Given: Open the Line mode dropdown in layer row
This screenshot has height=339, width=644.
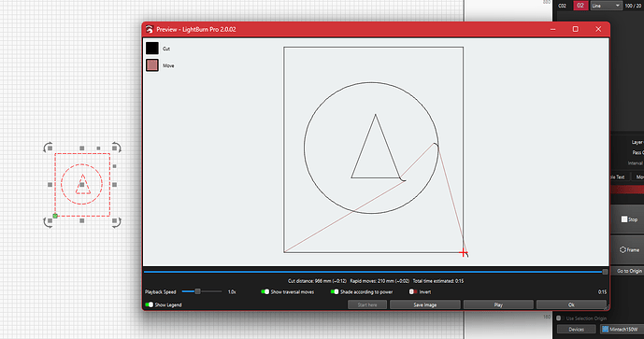Looking at the screenshot, I should coord(606,6).
